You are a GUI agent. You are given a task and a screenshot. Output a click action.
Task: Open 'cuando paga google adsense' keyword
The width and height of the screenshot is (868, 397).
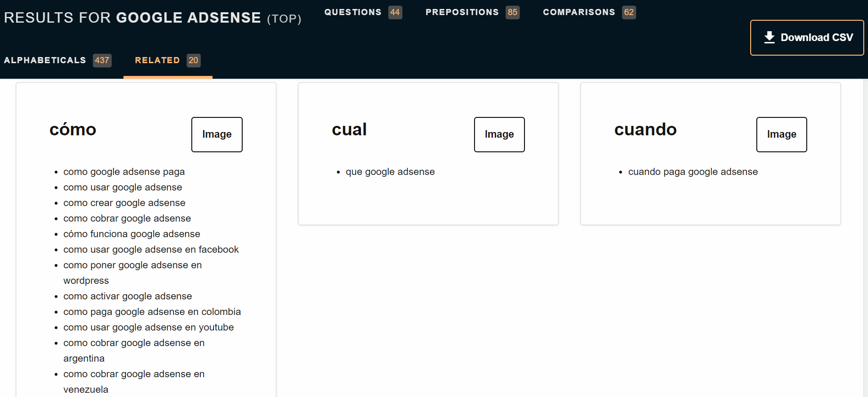[693, 172]
